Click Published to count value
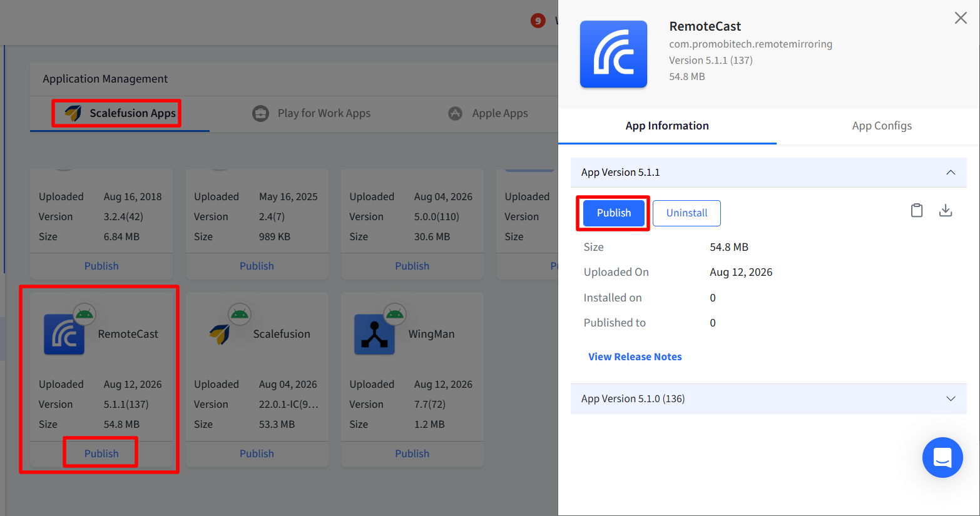980x516 pixels. 713,323
